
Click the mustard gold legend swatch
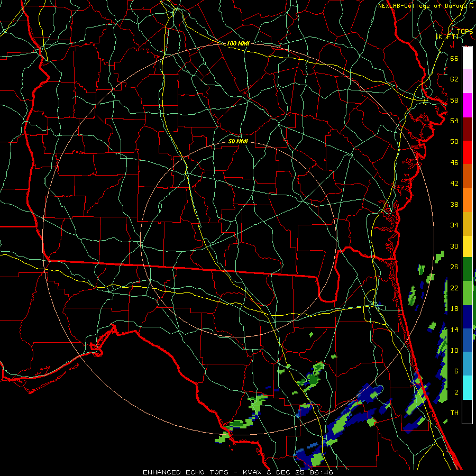(467, 224)
